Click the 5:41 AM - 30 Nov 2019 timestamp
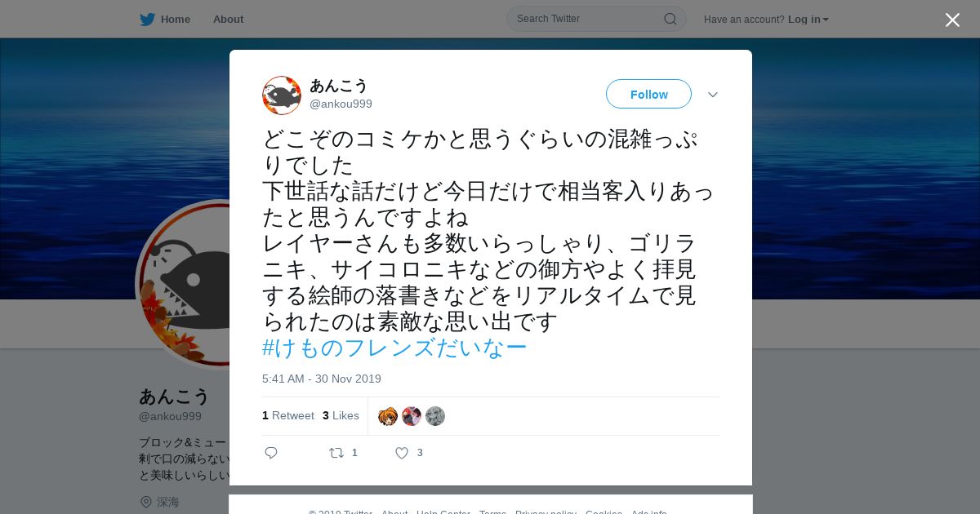This screenshot has width=980, height=514. pyautogui.click(x=322, y=379)
